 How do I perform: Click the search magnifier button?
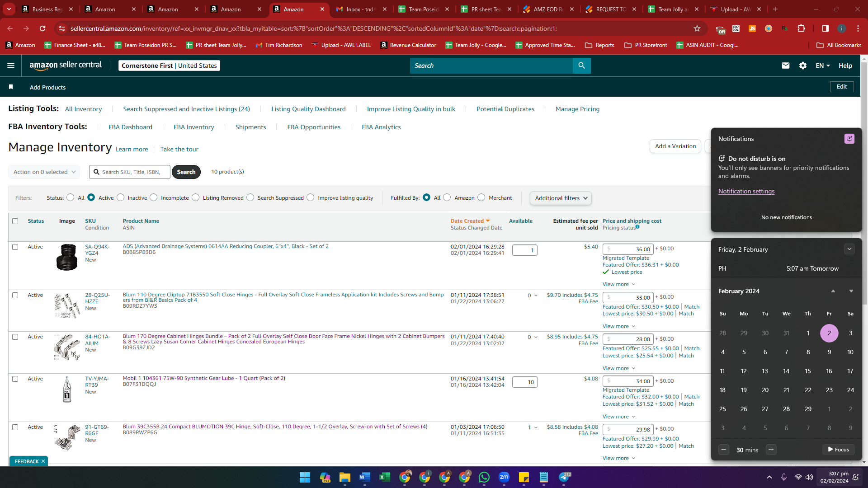coord(582,66)
